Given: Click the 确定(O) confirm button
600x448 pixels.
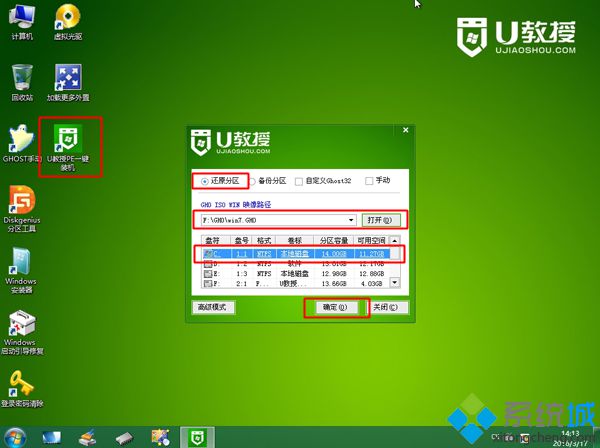Looking at the screenshot, I should [x=336, y=307].
